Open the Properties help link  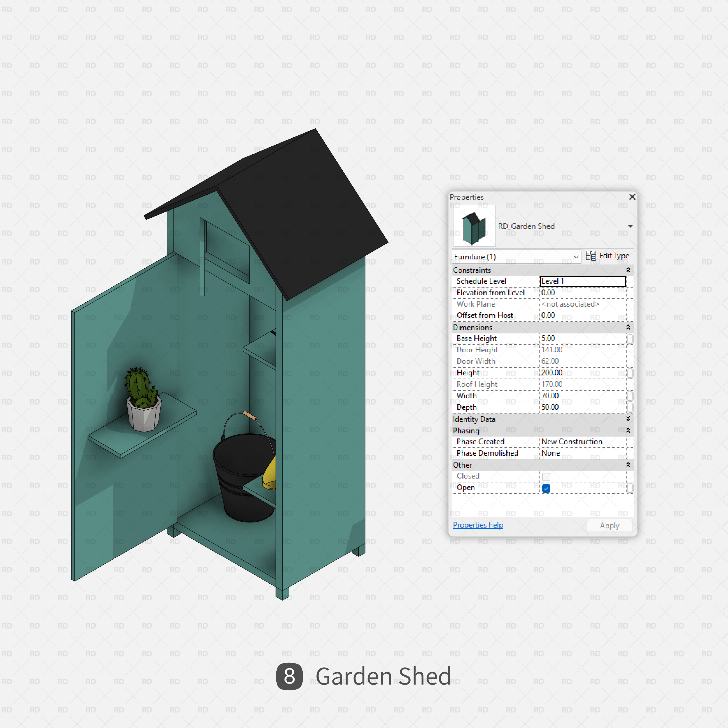point(477,525)
